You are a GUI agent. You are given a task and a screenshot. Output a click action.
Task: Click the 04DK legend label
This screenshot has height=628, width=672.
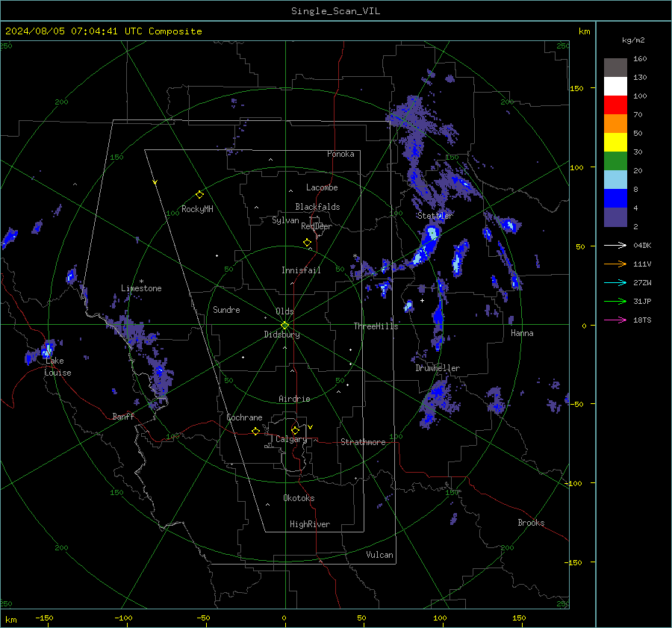[642, 246]
